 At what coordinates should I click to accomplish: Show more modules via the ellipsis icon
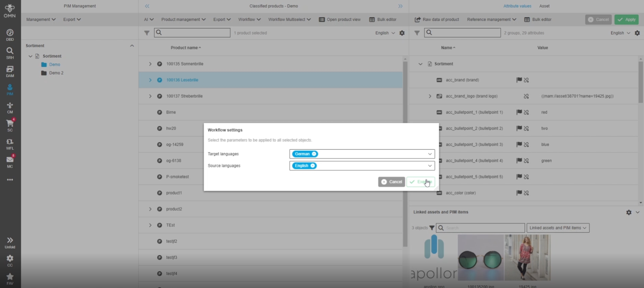[10, 180]
